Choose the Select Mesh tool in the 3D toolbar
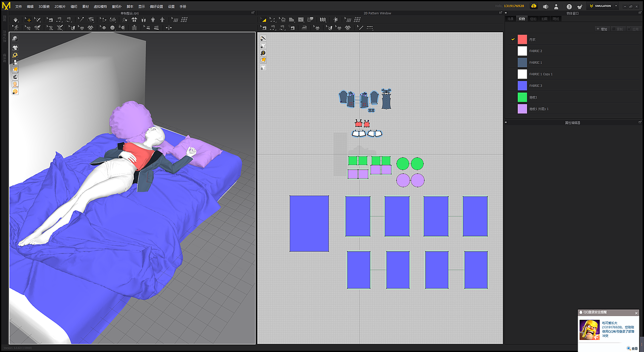The image size is (644, 352). tap(37, 20)
